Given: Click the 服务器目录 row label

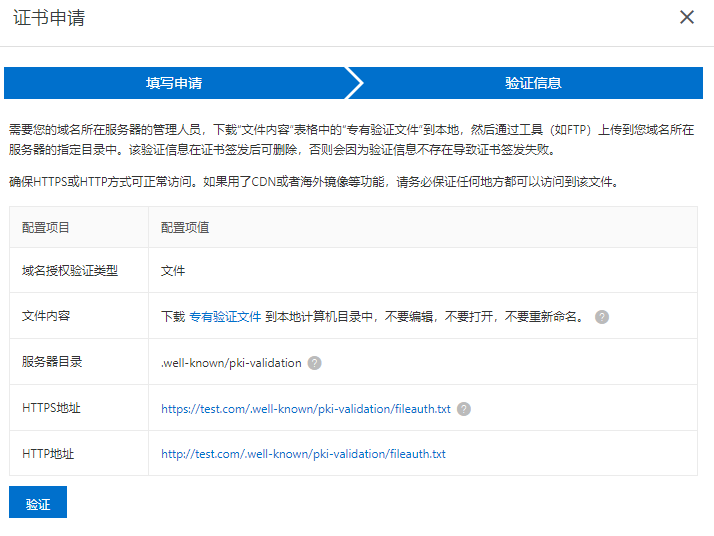Looking at the screenshot, I should pyautogui.click(x=52, y=362).
